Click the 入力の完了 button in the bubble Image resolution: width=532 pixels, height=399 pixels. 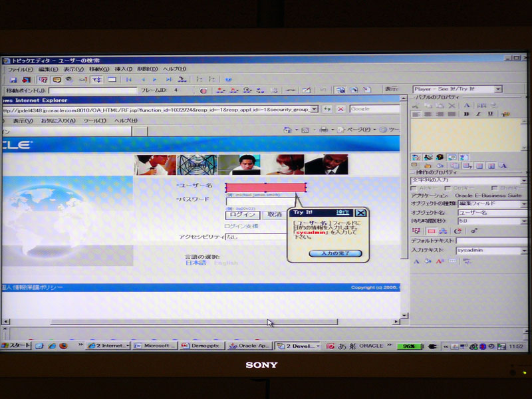point(335,253)
